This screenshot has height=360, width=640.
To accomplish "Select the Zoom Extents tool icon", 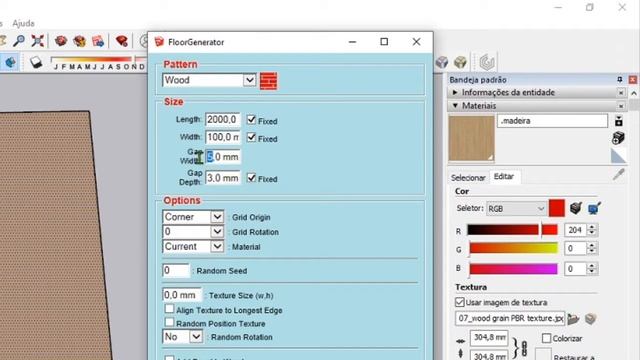I will tap(38, 41).
